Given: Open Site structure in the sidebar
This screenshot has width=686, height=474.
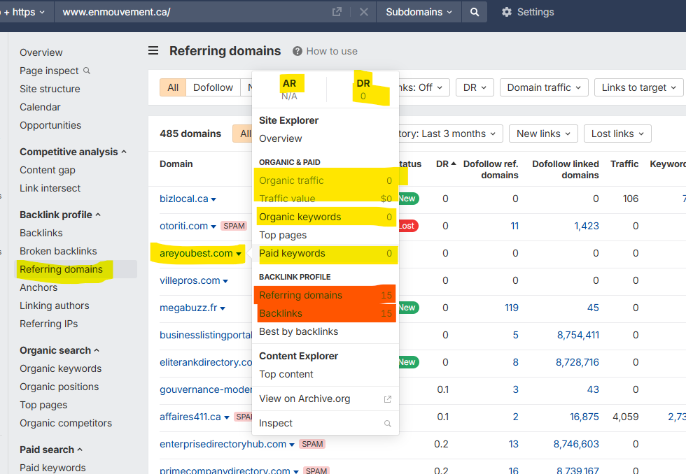Looking at the screenshot, I should click(50, 89).
